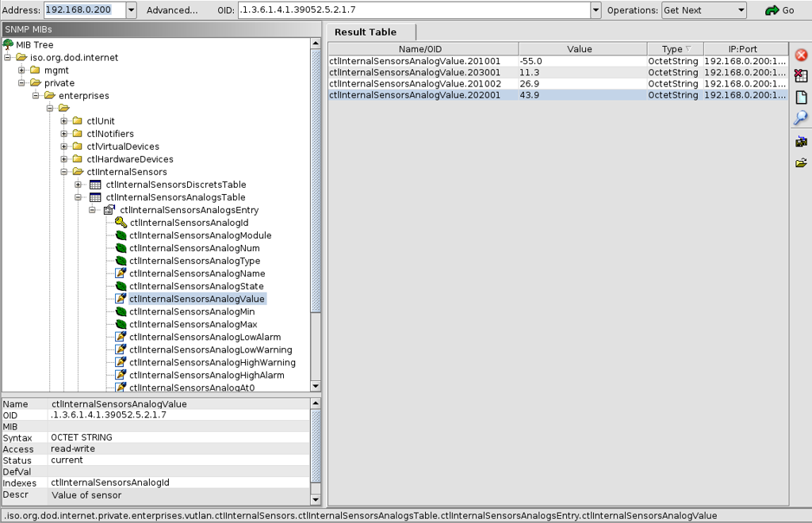The image size is (812, 523).
Task: Click the red stop icon beside results
Action: [801, 55]
